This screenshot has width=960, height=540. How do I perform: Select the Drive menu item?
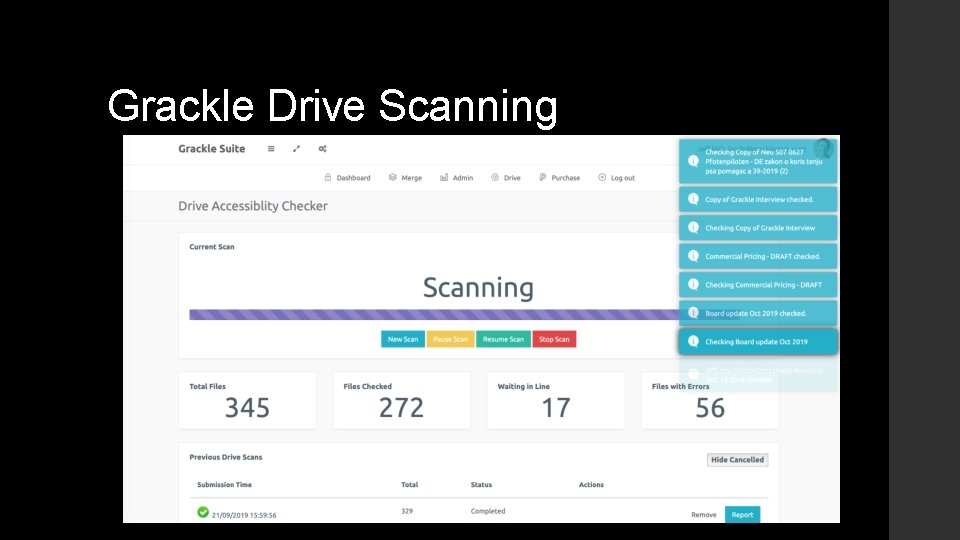pos(512,178)
